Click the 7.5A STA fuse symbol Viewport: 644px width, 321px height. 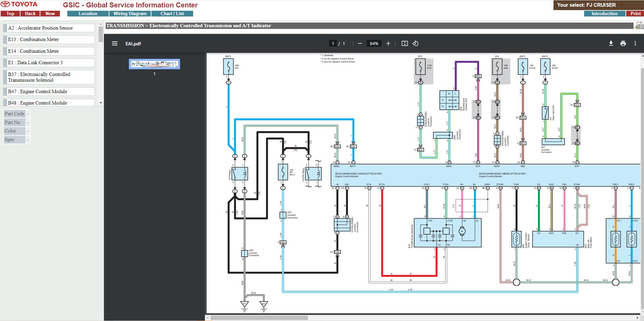click(x=420, y=67)
